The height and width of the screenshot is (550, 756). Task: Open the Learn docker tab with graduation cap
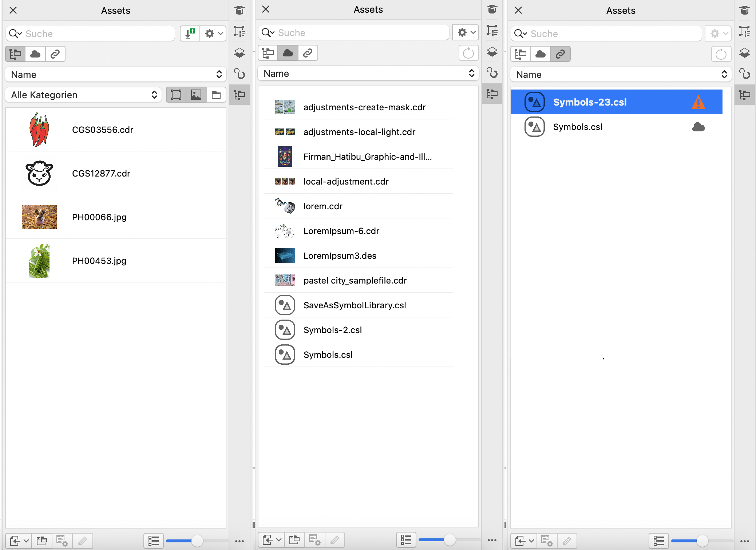pos(240,10)
